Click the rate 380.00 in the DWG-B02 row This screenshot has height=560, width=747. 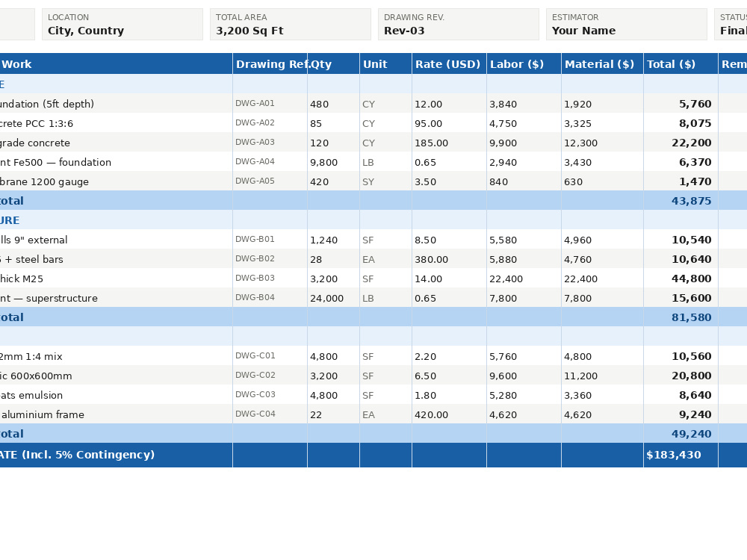point(431,260)
